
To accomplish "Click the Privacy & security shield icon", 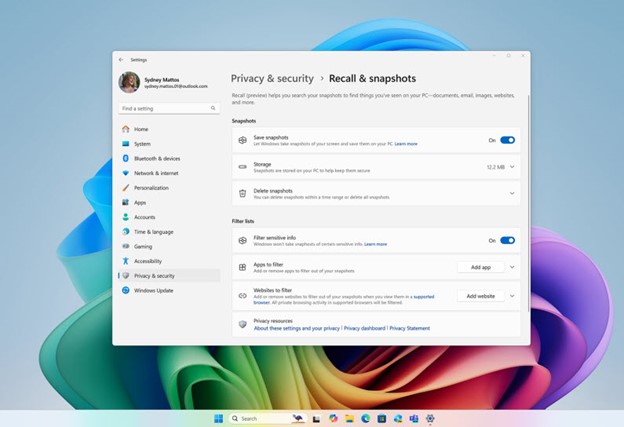I will tap(126, 276).
